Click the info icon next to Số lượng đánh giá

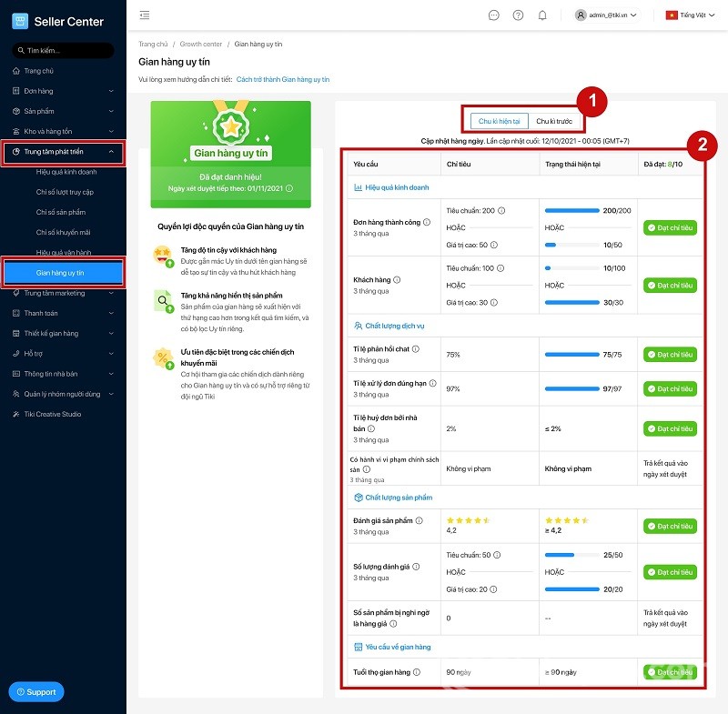(416, 567)
